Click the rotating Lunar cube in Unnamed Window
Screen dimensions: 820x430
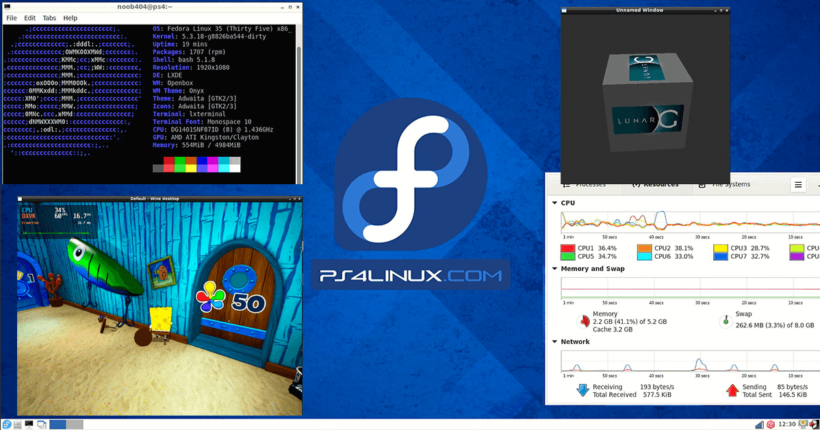coord(647,102)
